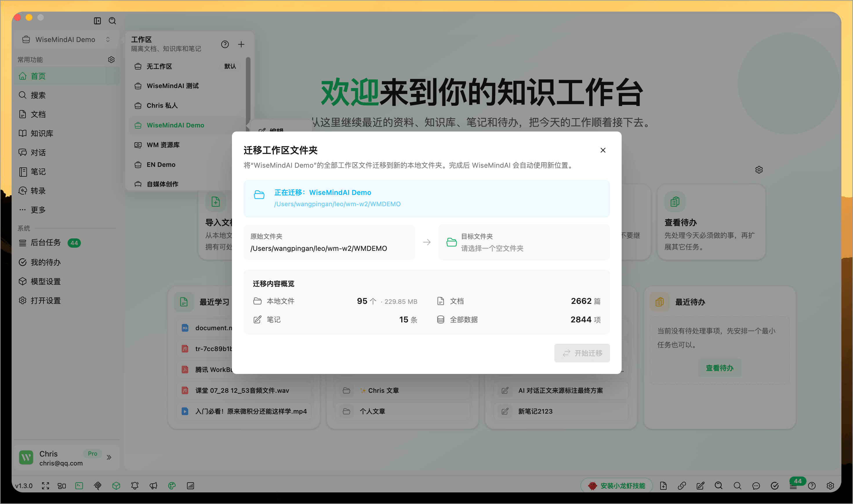
Task: Open the terminal icon in status bar
Action: click(x=79, y=486)
